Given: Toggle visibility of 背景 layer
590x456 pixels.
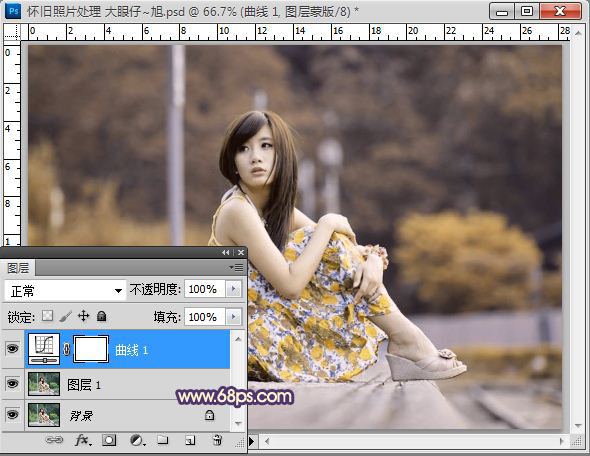Looking at the screenshot, I should (12, 414).
